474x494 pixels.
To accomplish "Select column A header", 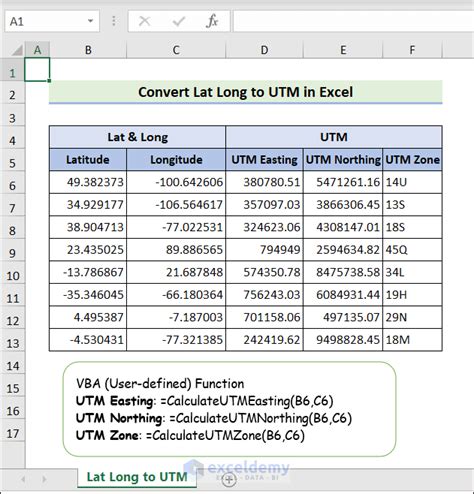I will pos(37,50).
